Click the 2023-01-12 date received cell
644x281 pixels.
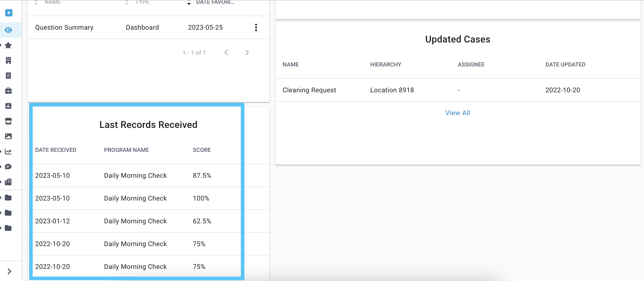tap(52, 221)
